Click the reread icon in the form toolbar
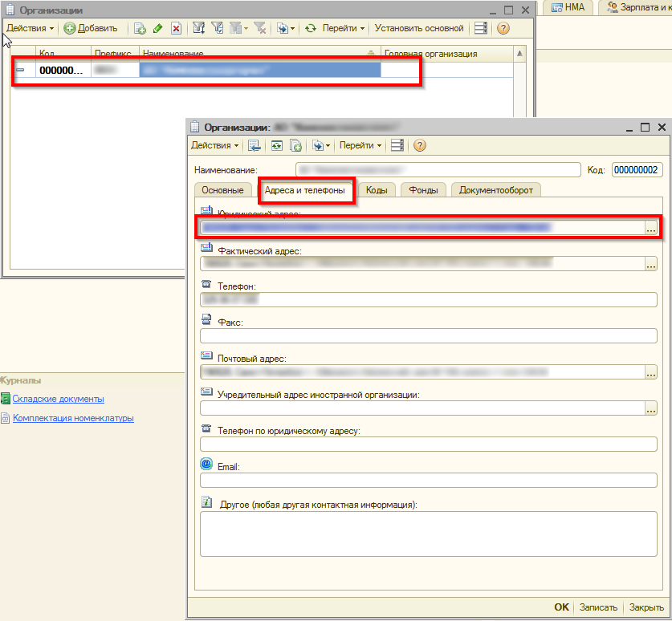Viewport: 672px width, 621px height. [x=276, y=145]
